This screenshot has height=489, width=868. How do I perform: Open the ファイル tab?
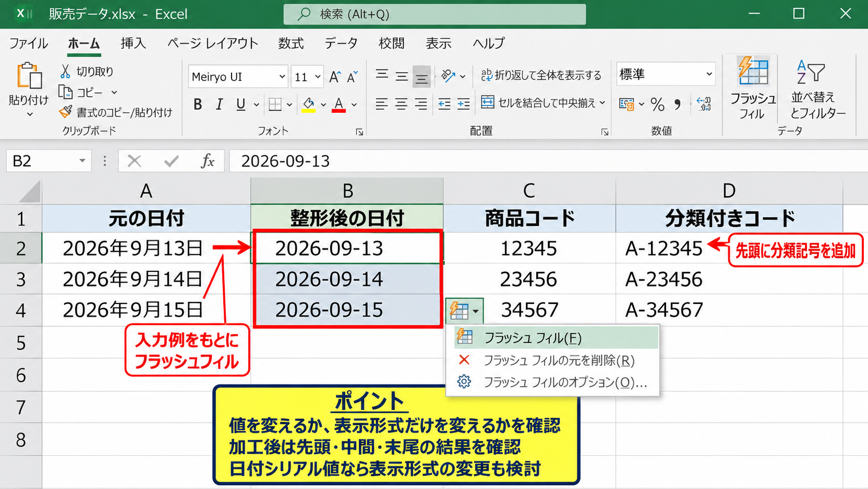click(29, 43)
